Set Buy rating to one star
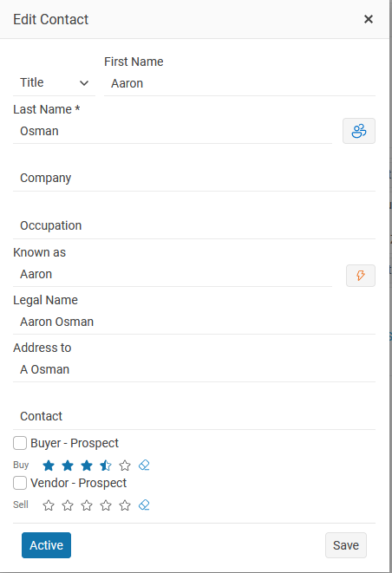Image resolution: width=392 pixels, height=573 pixels. coord(49,466)
